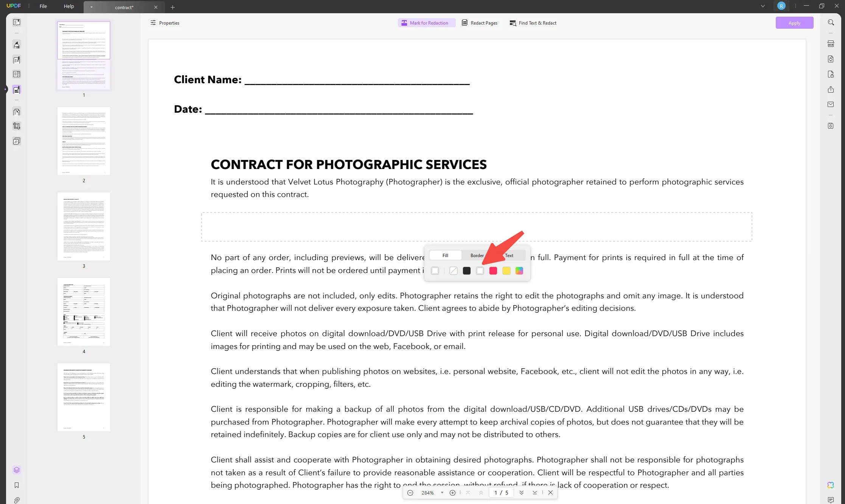Click the Fill tab in color picker
Image resolution: width=845 pixels, height=504 pixels.
click(445, 256)
